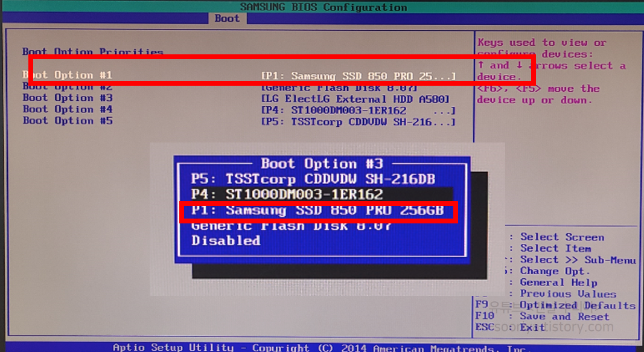Click the F10 Save and Reset entry

(542, 316)
